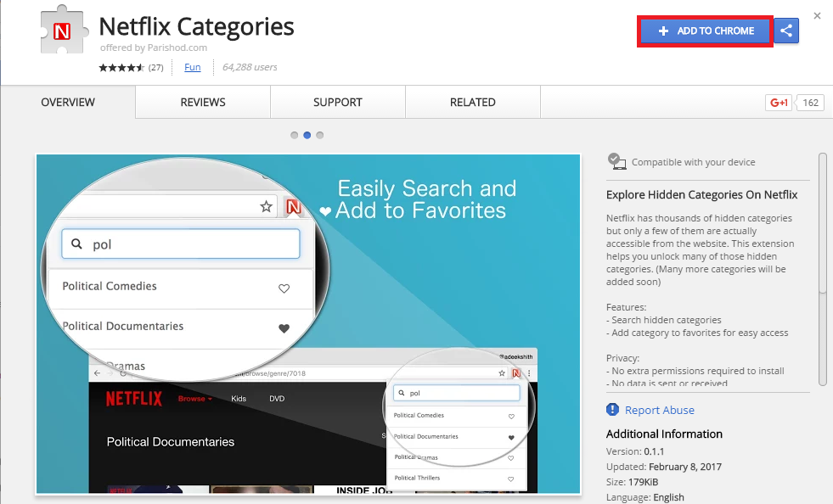The image size is (833, 504).
Task: Click the Report Abuse exclamation icon
Action: pyautogui.click(x=612, y=410)
